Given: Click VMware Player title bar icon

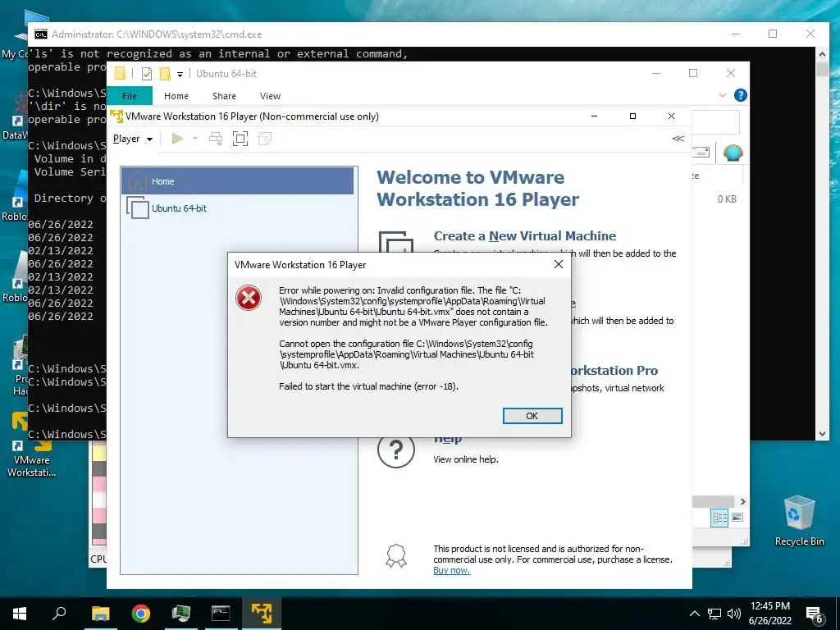Looking at the screenshot, I should 116,116.
